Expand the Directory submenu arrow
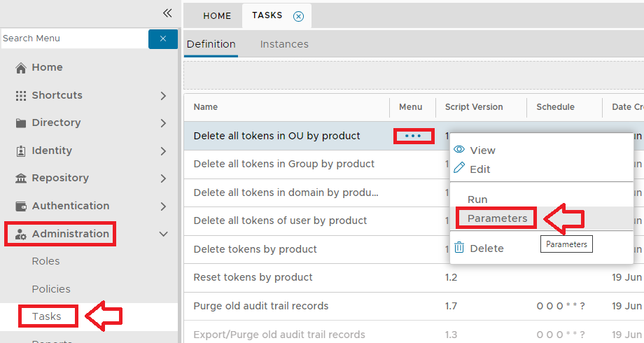This screenshot has width=644, height=343. [x=163, y=123]
